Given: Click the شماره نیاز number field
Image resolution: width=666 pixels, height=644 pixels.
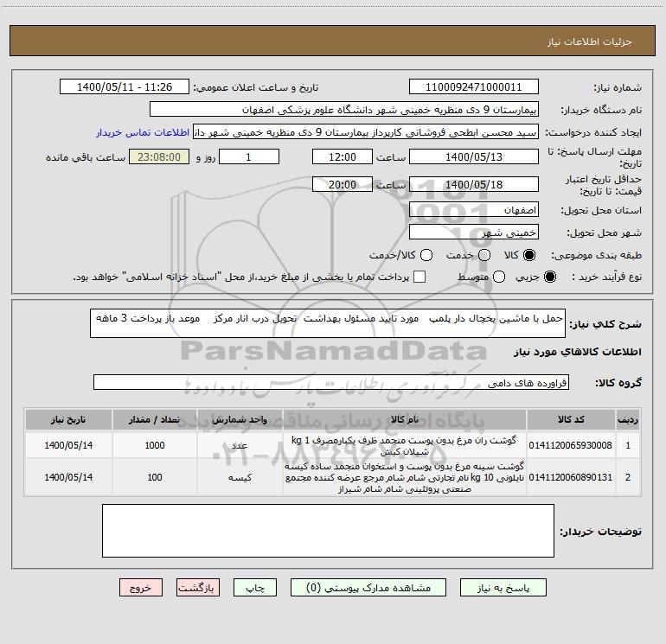Looking at the screenshot, I should pyautogui.click(x=474, y=86).
